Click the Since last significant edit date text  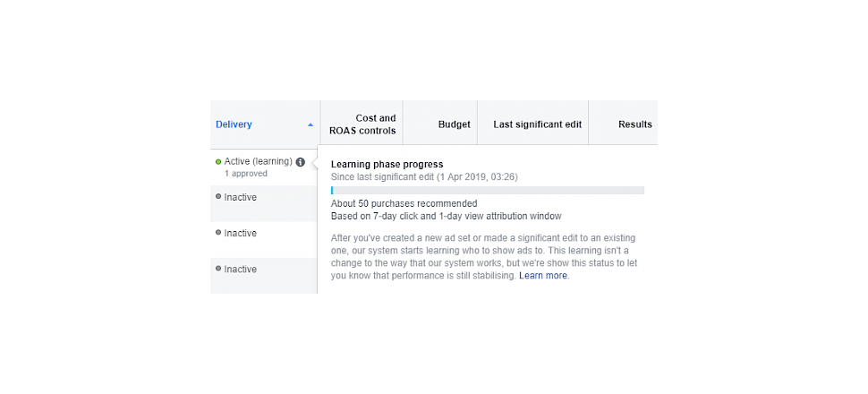tap(424, 176)
